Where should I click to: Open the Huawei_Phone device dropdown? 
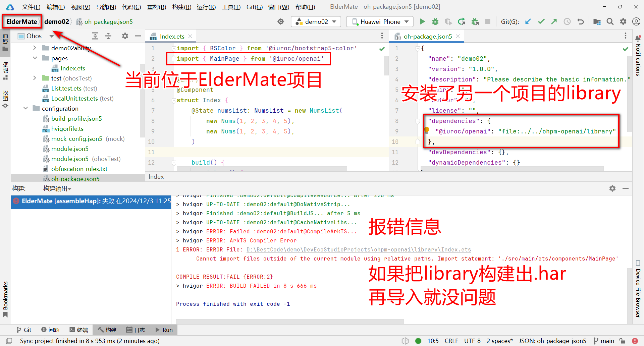coord(380,22)
